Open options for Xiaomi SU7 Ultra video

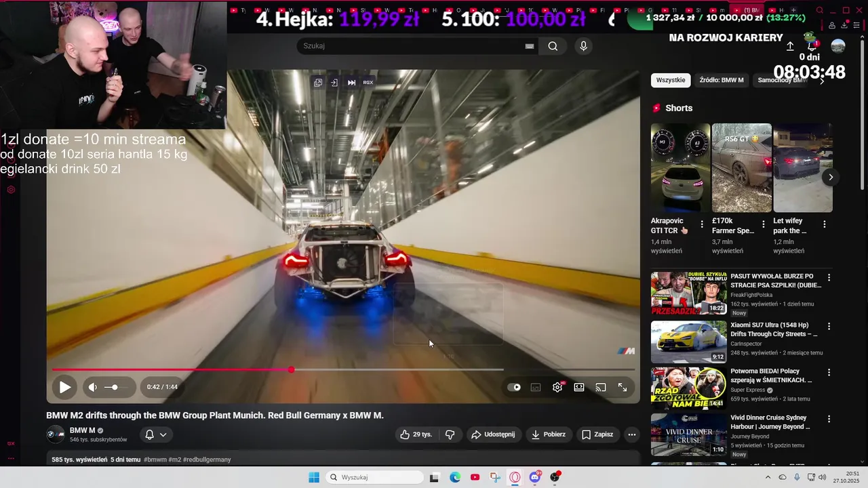[829, 326]
